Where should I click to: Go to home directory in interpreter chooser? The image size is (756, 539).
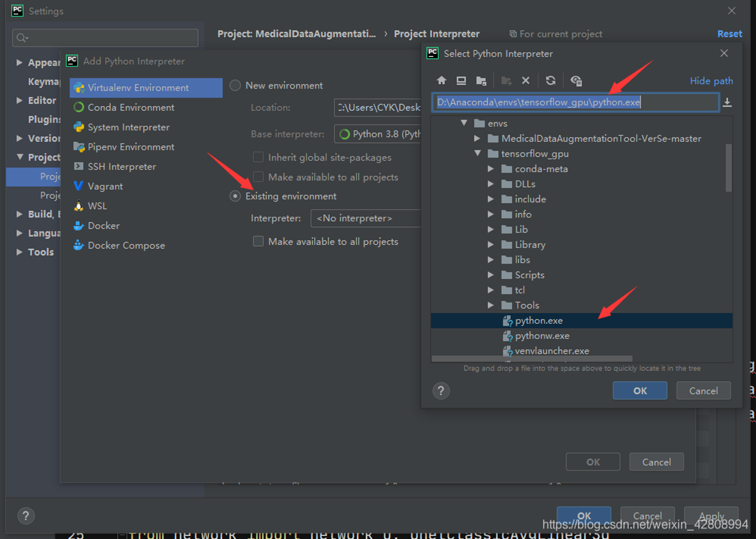point(442,81)
